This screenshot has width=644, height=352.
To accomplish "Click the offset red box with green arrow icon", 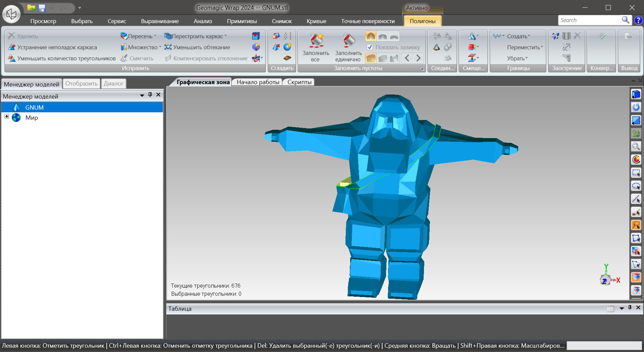I will 472,47.
